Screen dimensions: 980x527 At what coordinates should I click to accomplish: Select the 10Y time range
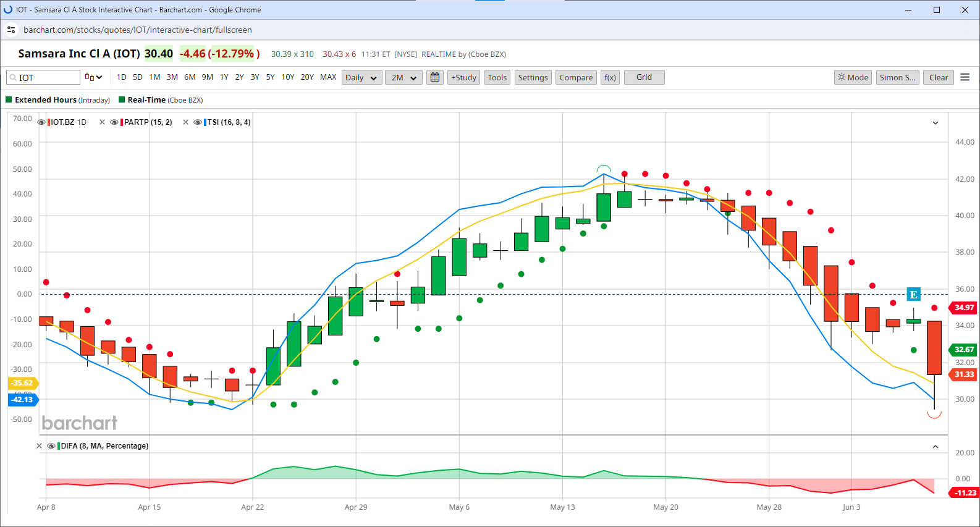[x=288, y=77]
